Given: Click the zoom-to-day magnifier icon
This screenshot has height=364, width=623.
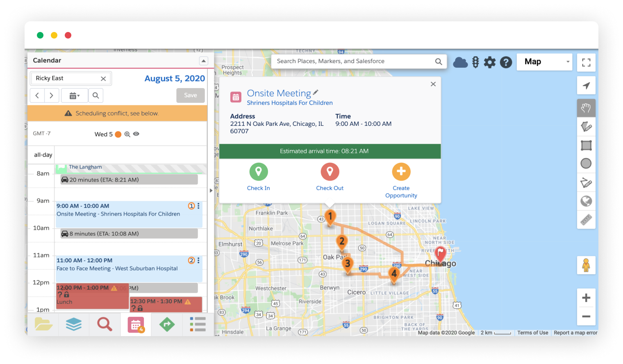Looking at the screenshot, I should pos(127,134).
